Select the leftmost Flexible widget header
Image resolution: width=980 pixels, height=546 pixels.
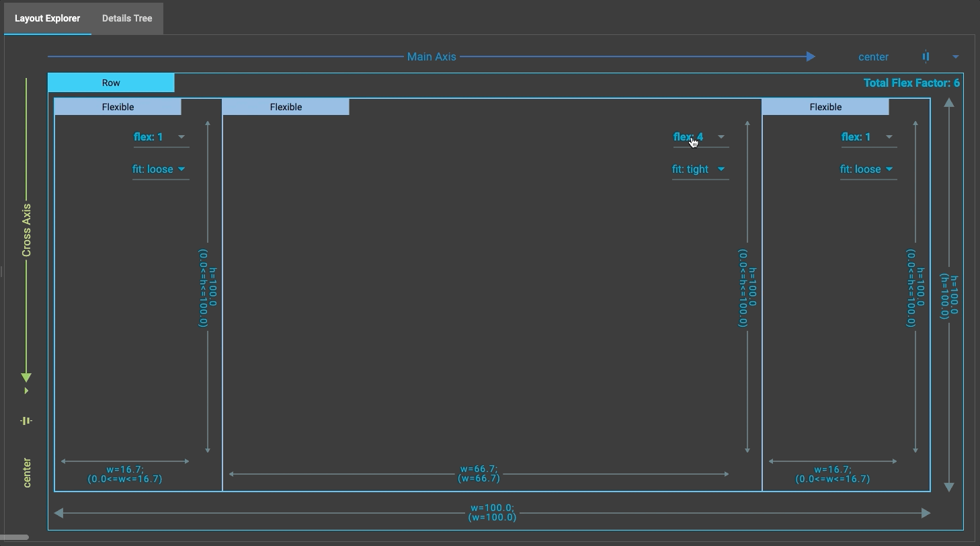click(x=117, y=106)
